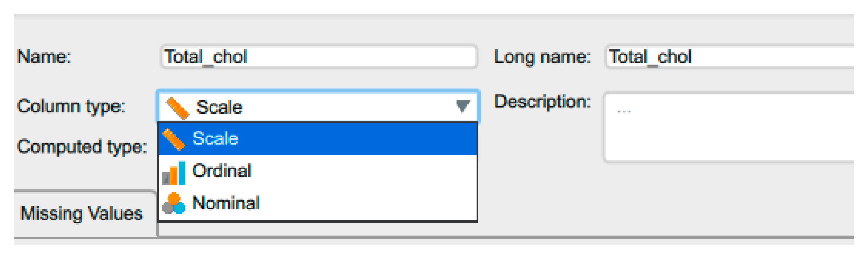Click the ellipsis placeholder in the Description box
Viewport: 868px width, 257px height.
pos(624,111)
